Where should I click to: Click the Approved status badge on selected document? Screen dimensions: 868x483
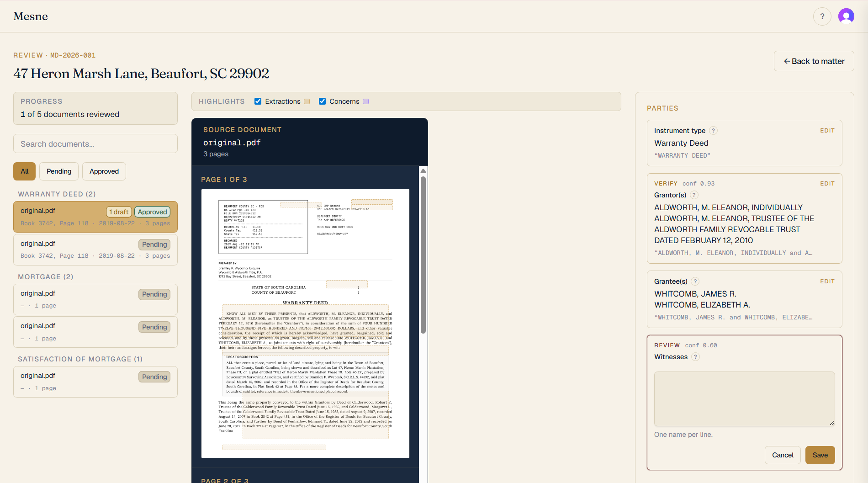pyautogui.click(x=153, y=212)
